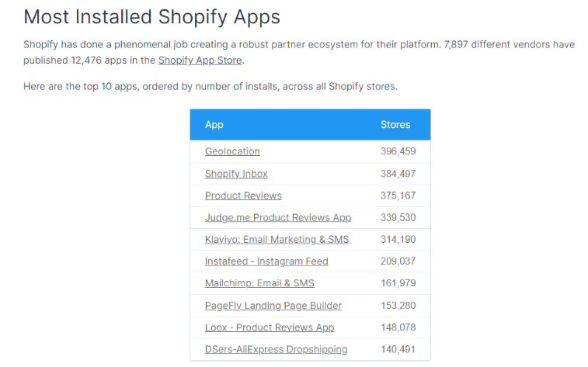Select the 161,979 stores value
The width and height of the screenshot is (588, 367).
[x=398, y=283]
